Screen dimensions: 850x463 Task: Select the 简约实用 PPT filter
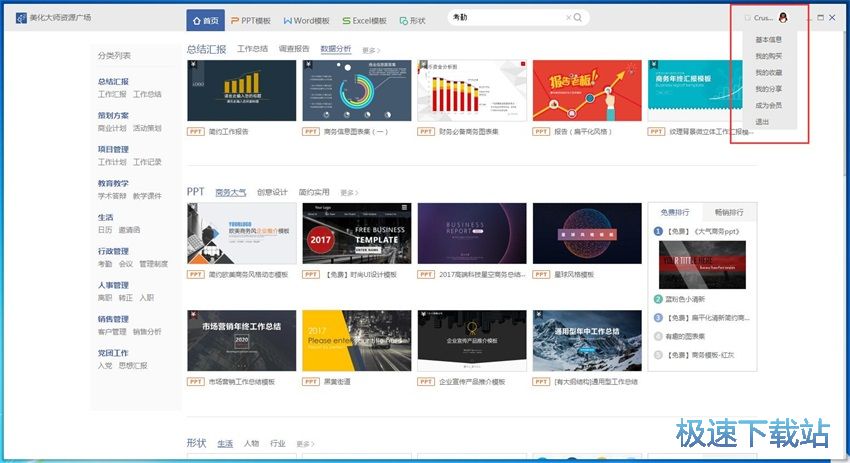(x=314, y=192)
